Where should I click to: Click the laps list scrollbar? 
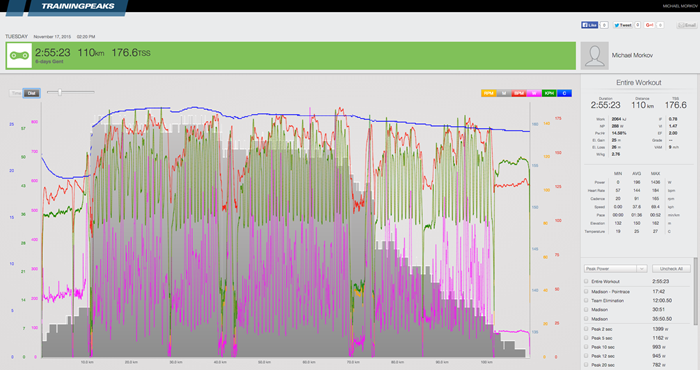pos(695,291)
